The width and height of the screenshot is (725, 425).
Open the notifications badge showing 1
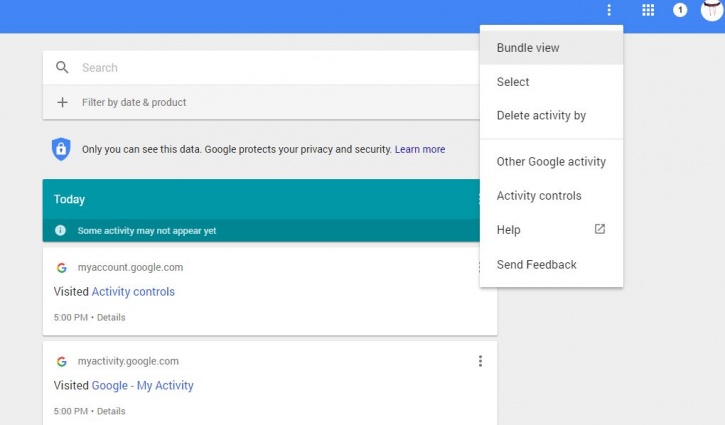pos(680,10)
